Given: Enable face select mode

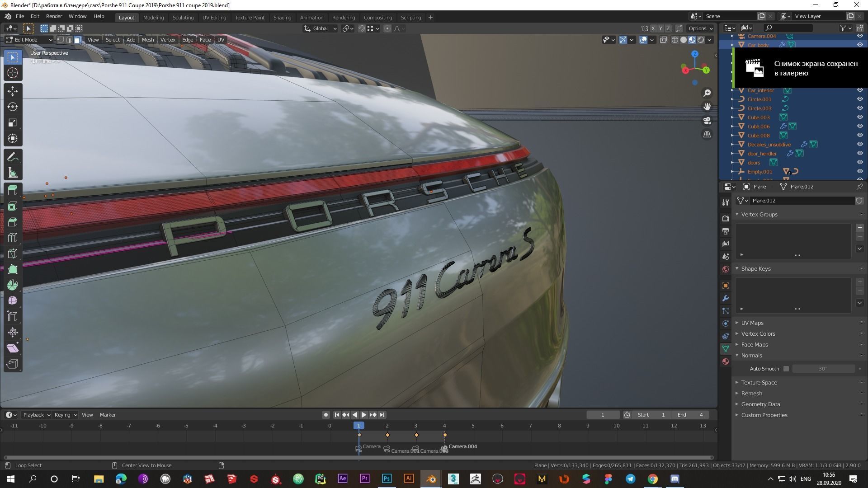Looking at the screenshot, I should (78, 40).
